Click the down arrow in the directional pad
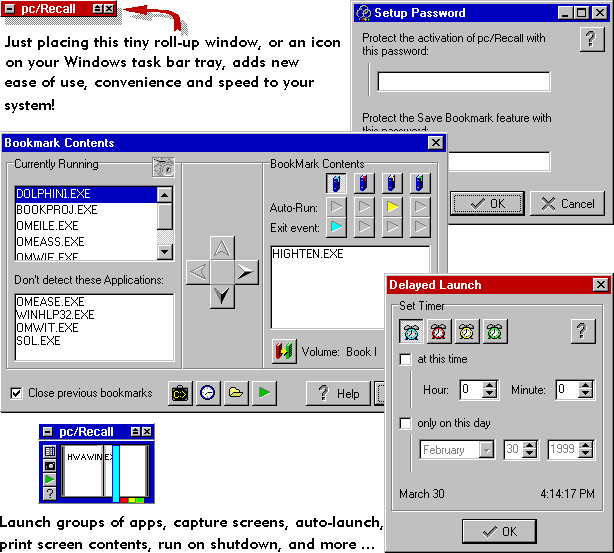 222,296
